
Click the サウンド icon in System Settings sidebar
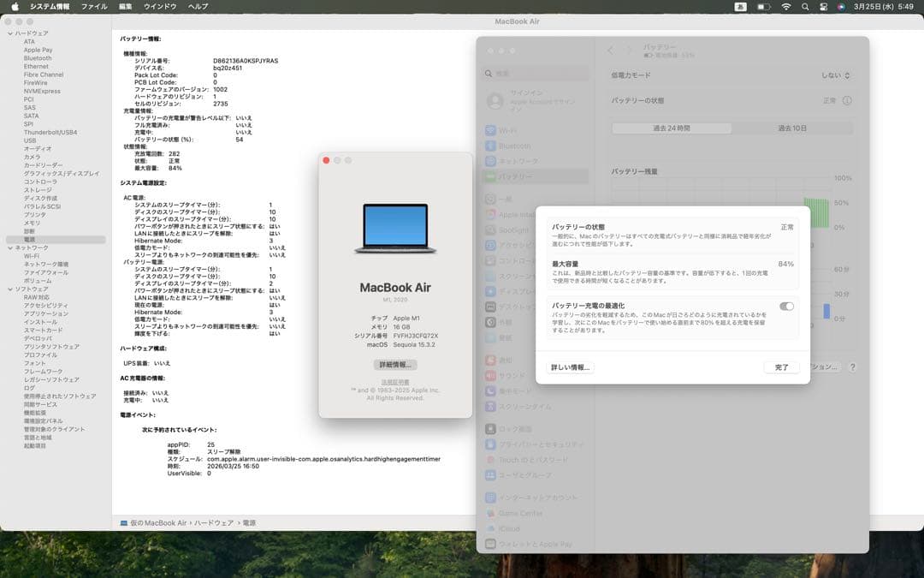coord(490,375)
